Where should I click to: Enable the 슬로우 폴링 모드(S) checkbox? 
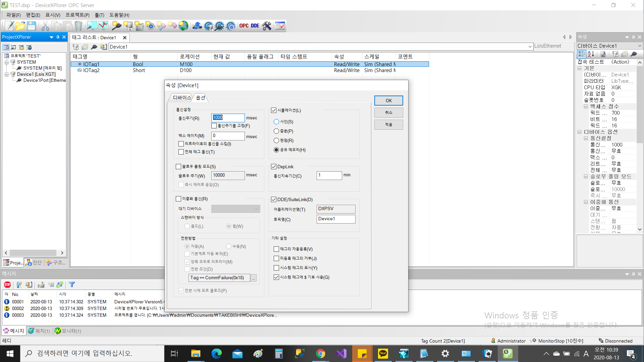[x=178, y=167]
